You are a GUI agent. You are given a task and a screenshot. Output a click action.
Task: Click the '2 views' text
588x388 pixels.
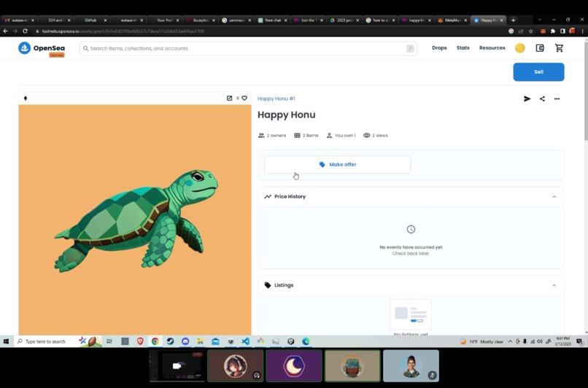click(x=376, y=136)
